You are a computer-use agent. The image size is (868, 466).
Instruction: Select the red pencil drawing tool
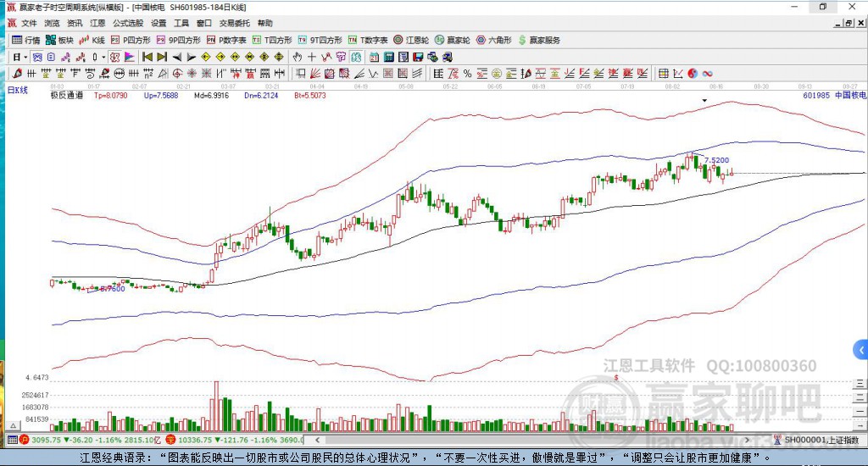click(x=17, y=73)
